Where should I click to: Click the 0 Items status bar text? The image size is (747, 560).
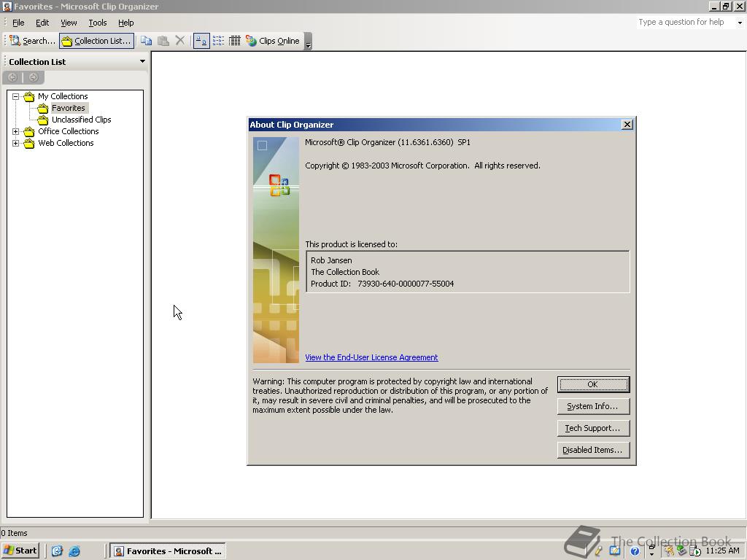pyautogui.click(x=15, y=533)
